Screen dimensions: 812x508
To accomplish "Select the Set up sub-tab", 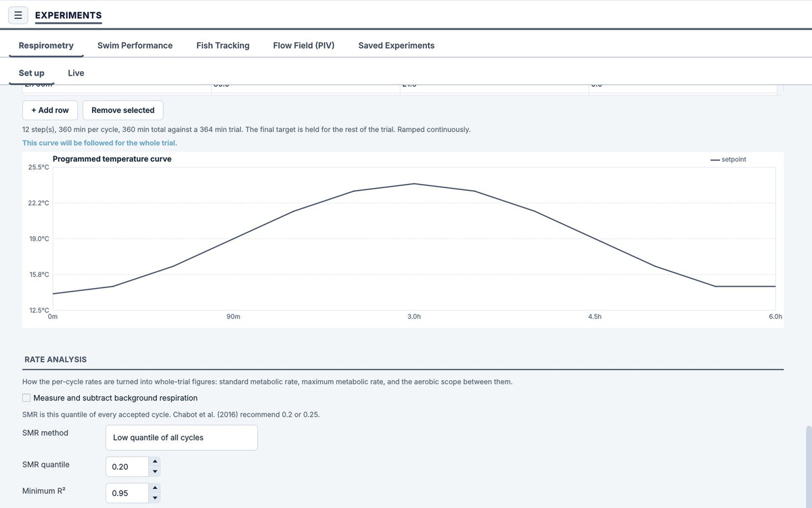I will 32,73.
